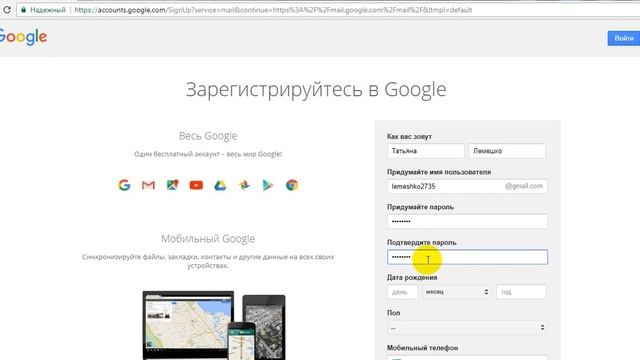Click the Весь Google heading text
The width and height of the screenshot is (640, 360).
click(208, 136)
